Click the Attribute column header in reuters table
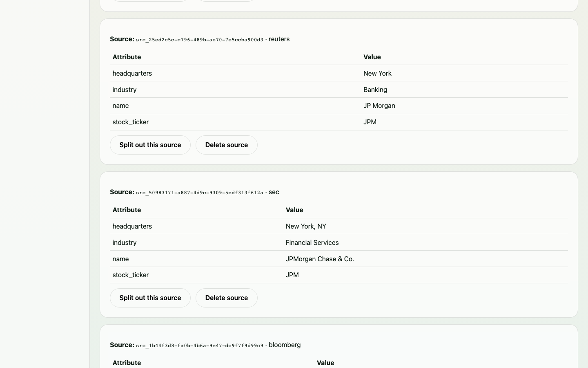 (127, 57)
